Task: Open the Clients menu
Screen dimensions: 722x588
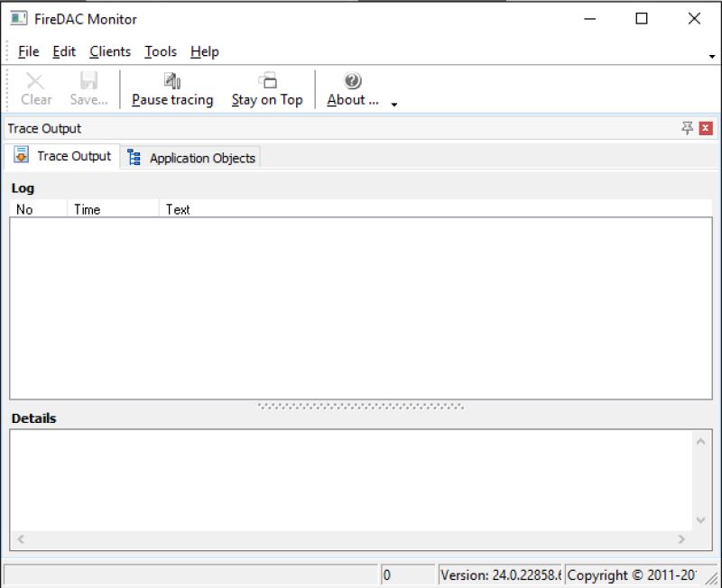Action: click(109, 51)
